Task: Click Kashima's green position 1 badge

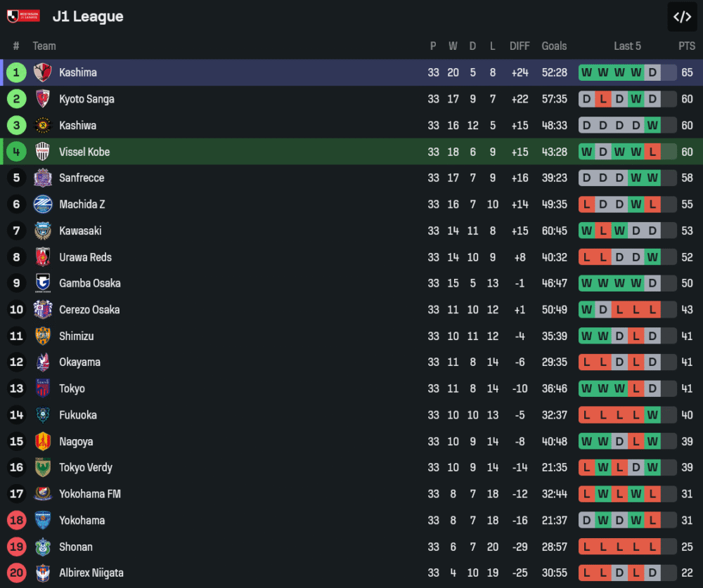Action: 17,72
